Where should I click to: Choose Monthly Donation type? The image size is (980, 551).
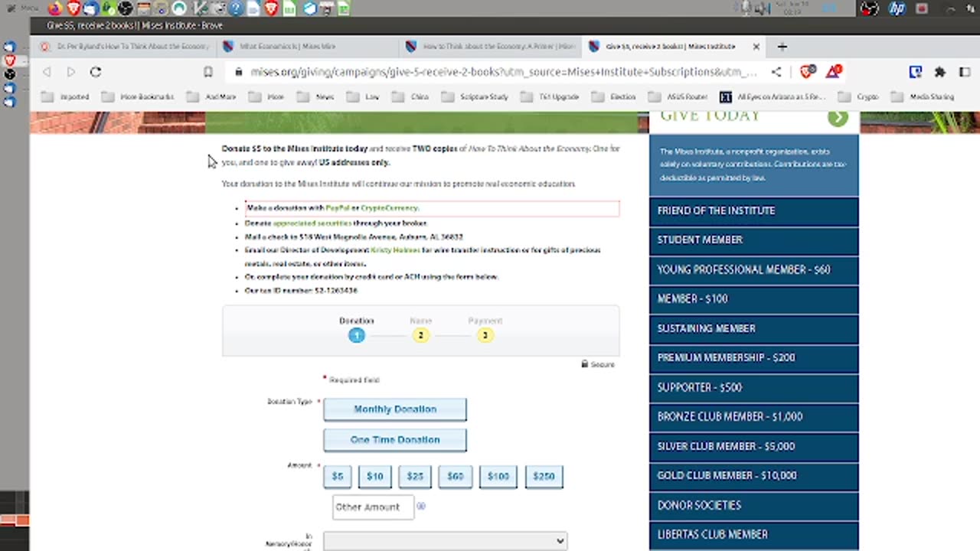395,409
